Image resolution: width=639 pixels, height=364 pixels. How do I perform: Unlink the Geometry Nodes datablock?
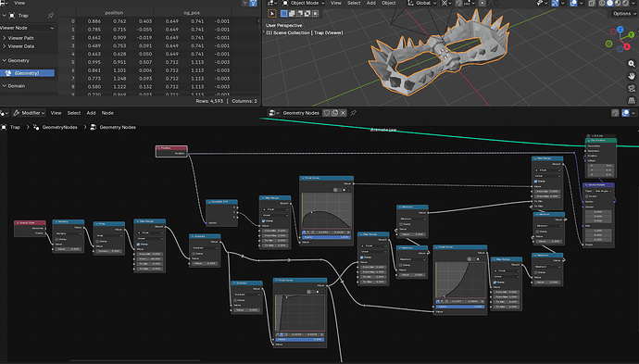click(344, 113)
